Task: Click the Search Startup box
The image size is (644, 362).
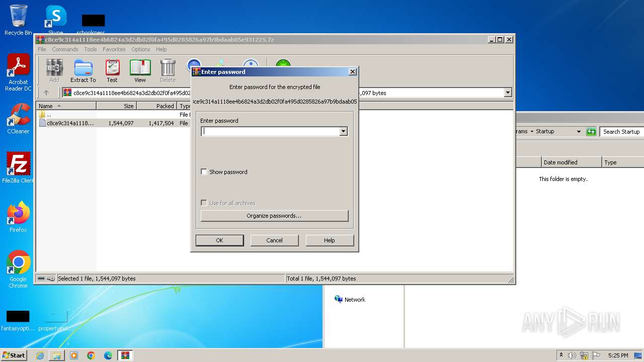Action: (x=622, y=132)
